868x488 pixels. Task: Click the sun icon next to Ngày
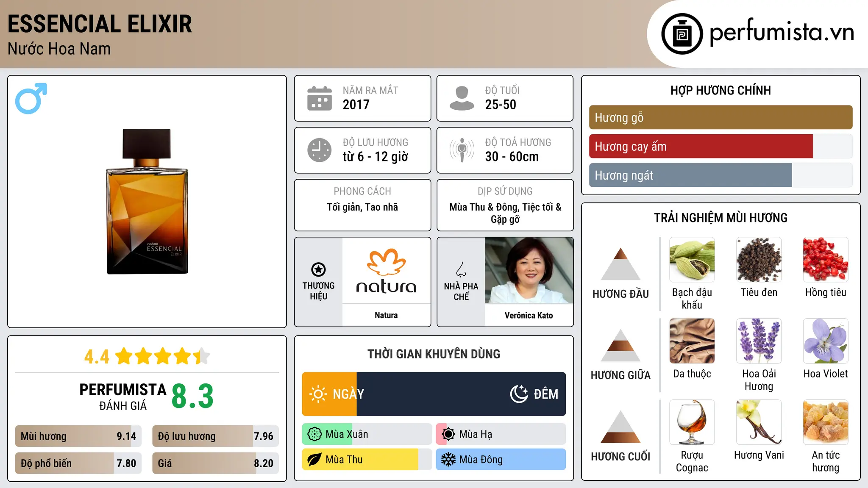[x=318, y=394]
